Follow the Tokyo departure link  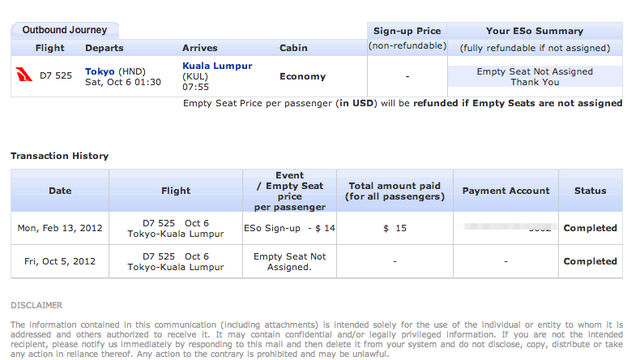pos(100,71)
